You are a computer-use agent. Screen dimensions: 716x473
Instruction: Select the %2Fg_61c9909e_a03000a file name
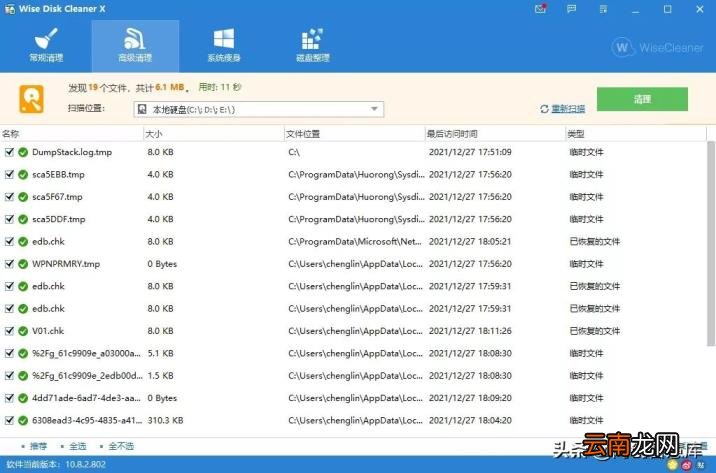click(x=86, y=353)
